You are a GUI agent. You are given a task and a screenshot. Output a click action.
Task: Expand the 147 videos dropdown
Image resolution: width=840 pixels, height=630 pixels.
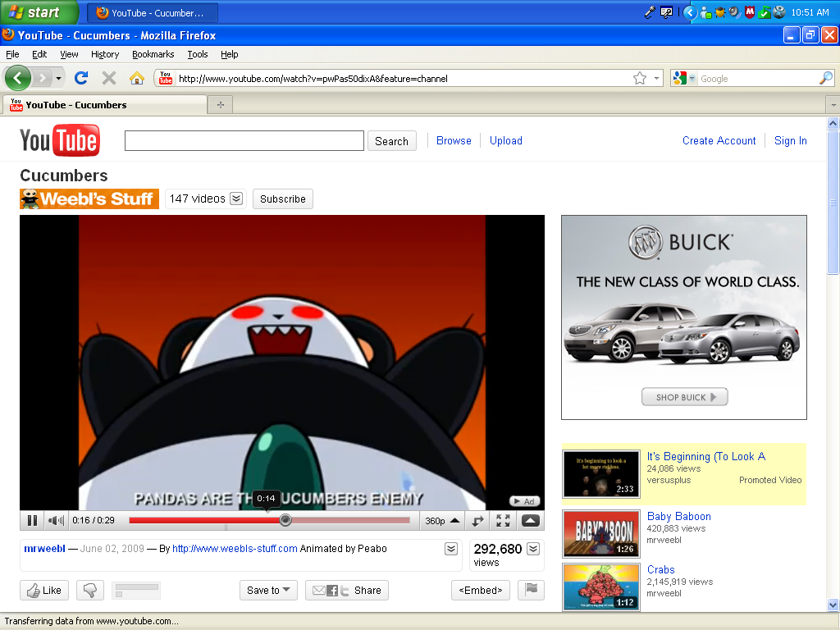pyautogui.click(x=236, y=199)
